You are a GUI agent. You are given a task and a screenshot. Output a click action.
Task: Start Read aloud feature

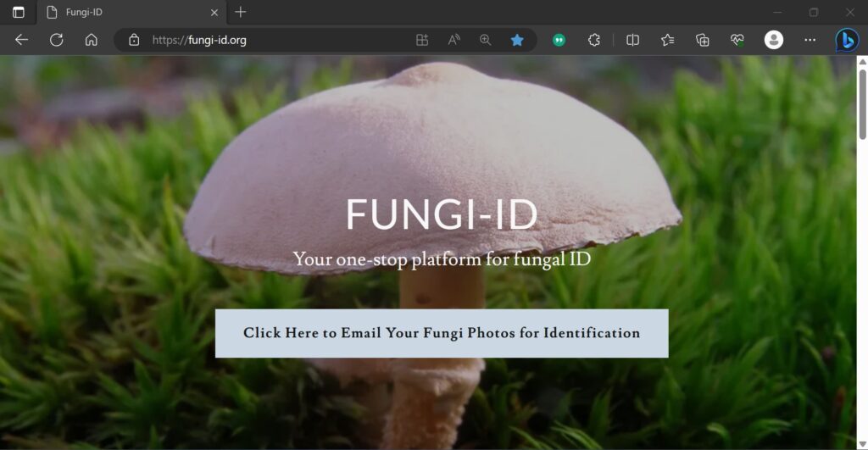454,40
